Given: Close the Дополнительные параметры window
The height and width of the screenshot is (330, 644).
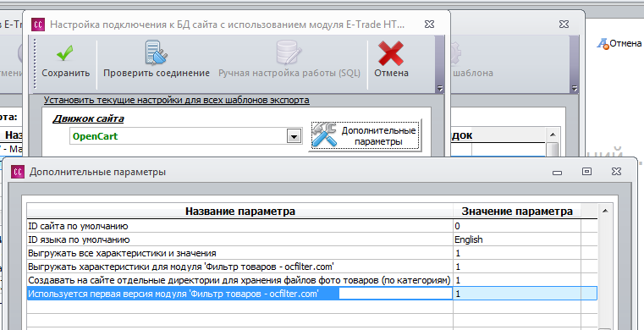Looking at the screenshot, I should pos(616,172).
